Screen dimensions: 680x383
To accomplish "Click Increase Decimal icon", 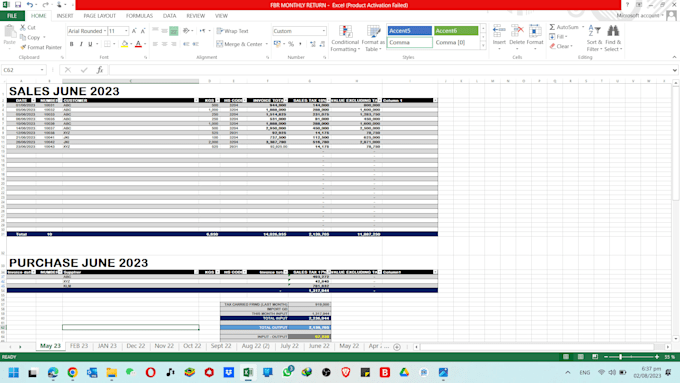I will (x=313, y=44).
